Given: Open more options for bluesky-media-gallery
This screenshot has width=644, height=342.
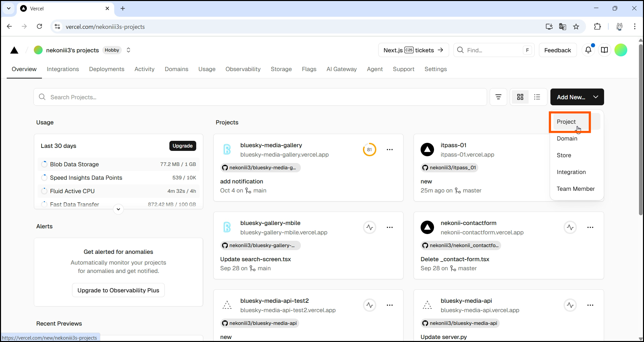Looking at the screenshot, I should (390, 150).
